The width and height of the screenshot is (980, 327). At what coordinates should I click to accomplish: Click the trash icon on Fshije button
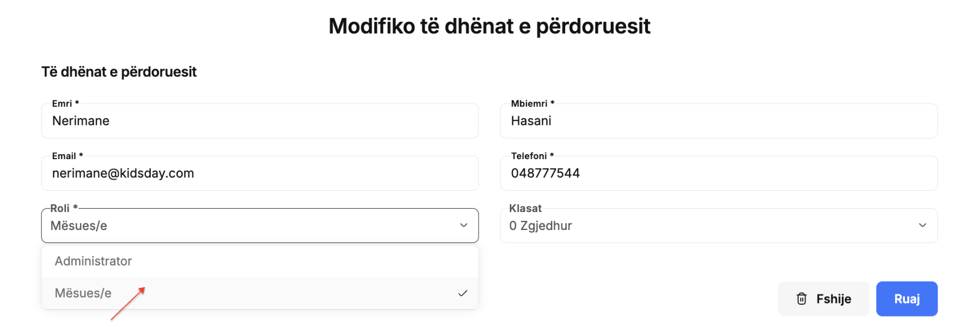pos(801,299)
